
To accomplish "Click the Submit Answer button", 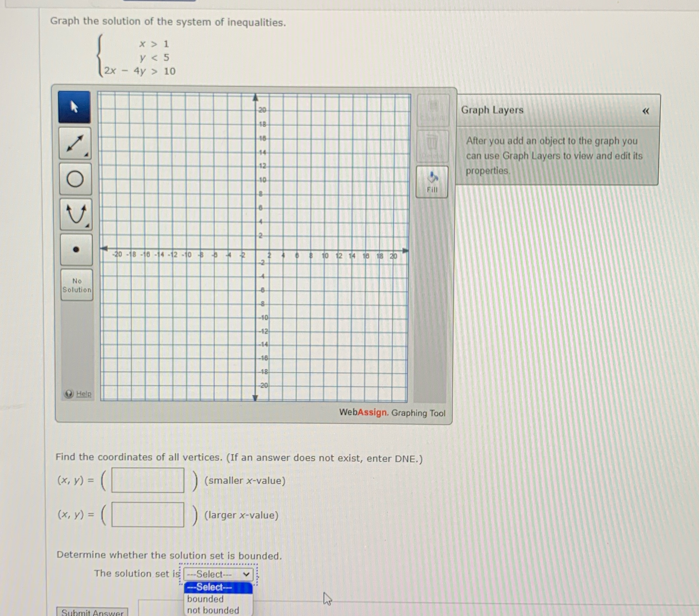I will [92, 612].
